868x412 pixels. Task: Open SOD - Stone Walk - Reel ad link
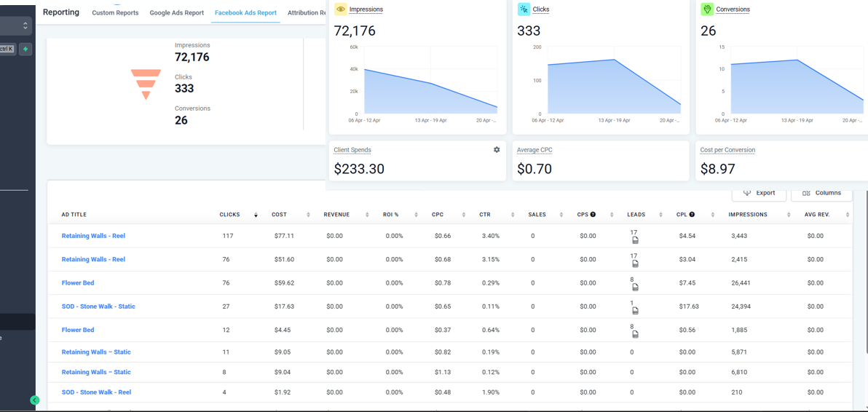coord(96,392)
